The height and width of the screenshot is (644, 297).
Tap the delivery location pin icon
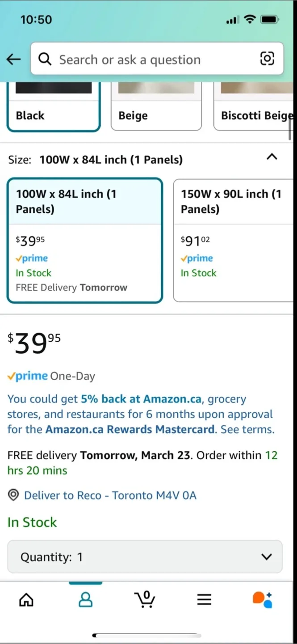[x=13, y=495]
